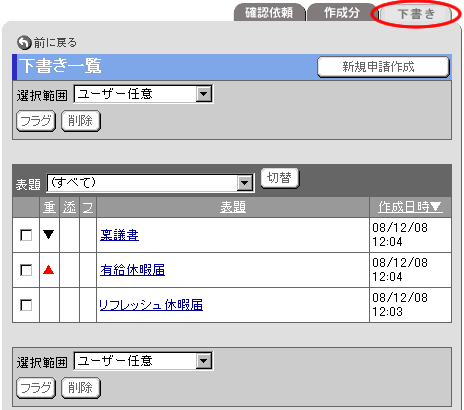Tick the checkbox for 有給休暇届 row
The height and width of the screenshot is (410, 464).
coord(26,270)
